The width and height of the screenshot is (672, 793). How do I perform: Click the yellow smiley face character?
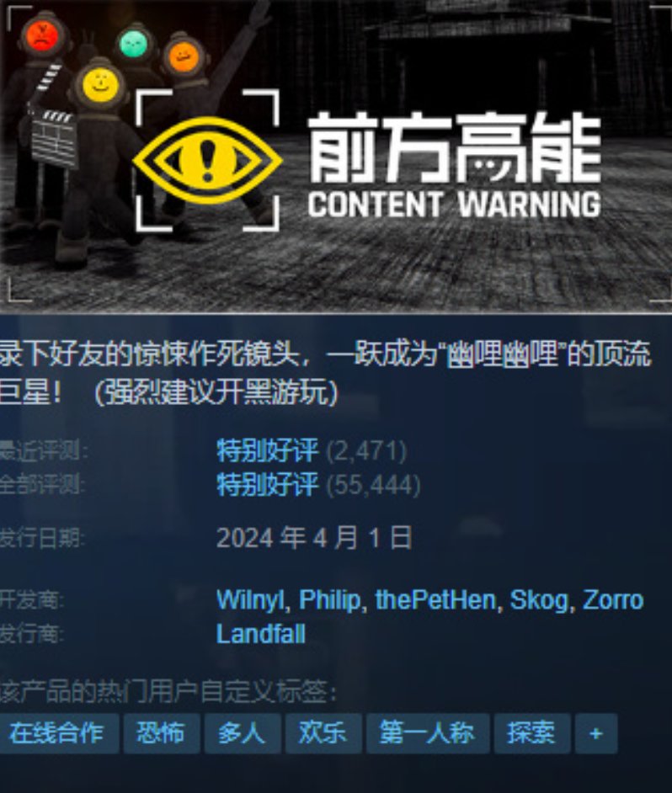coord(100,84)
